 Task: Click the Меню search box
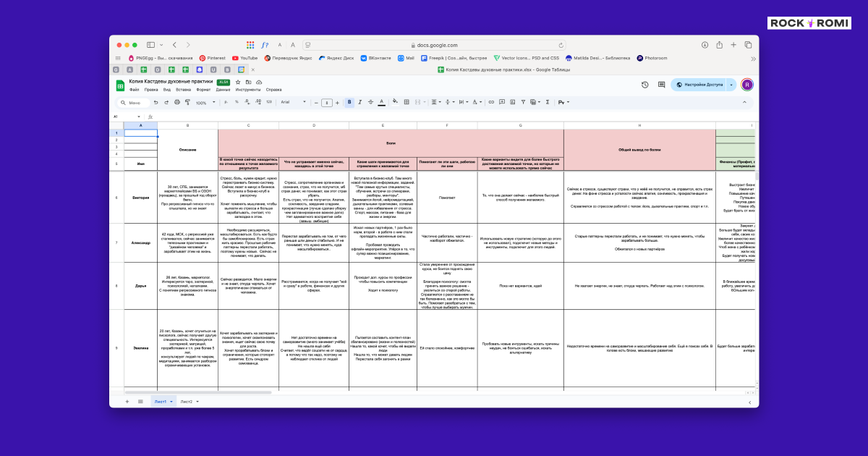[132, 102]
